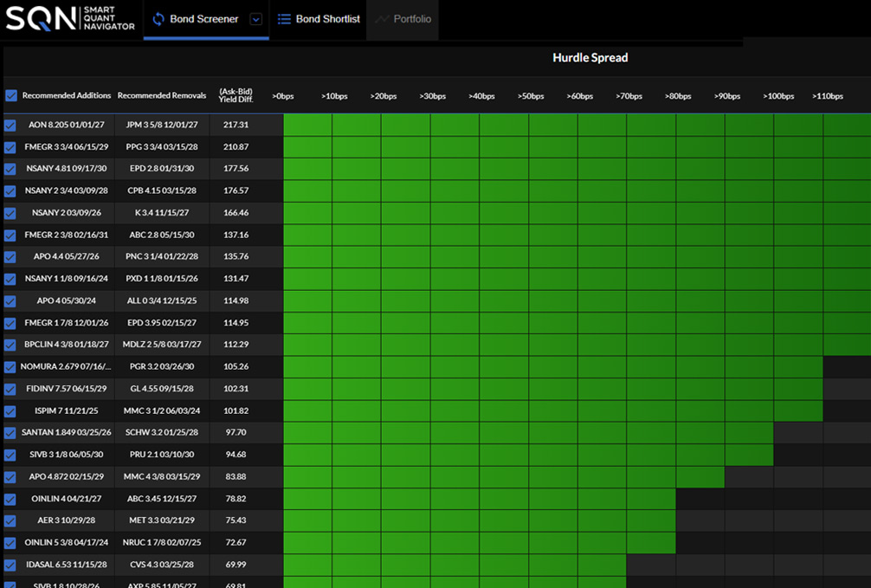Click the Bond Shortlist list icon
This screenshot has width=871, height=588.
pos(283,19)
